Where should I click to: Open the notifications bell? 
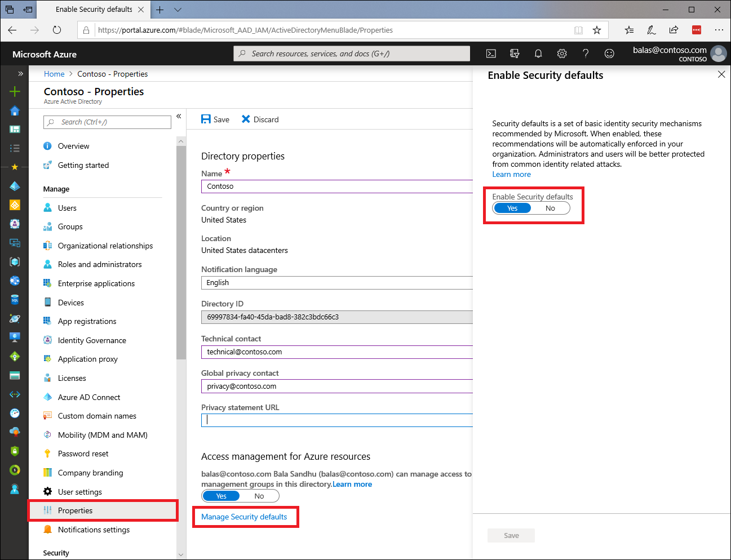point(538,54)
